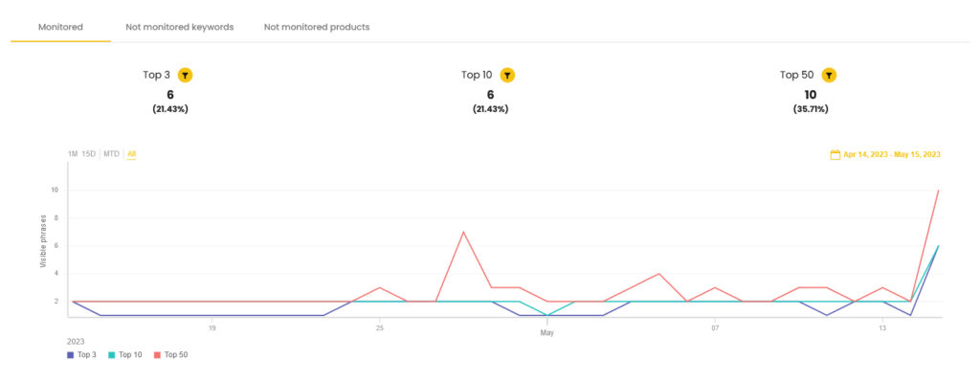Click the Top 50 filter icon
980x383 pixels.
829,75
